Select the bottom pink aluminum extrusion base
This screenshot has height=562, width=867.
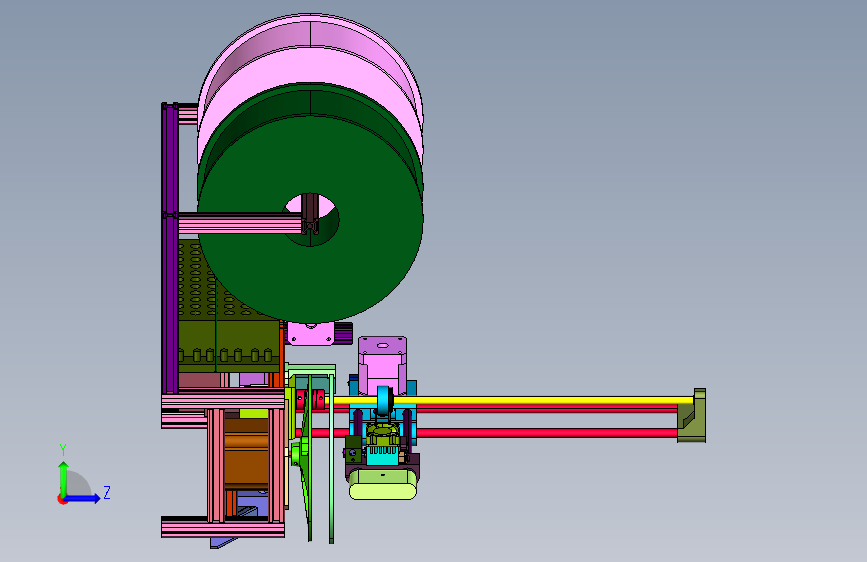pos(223,527)
